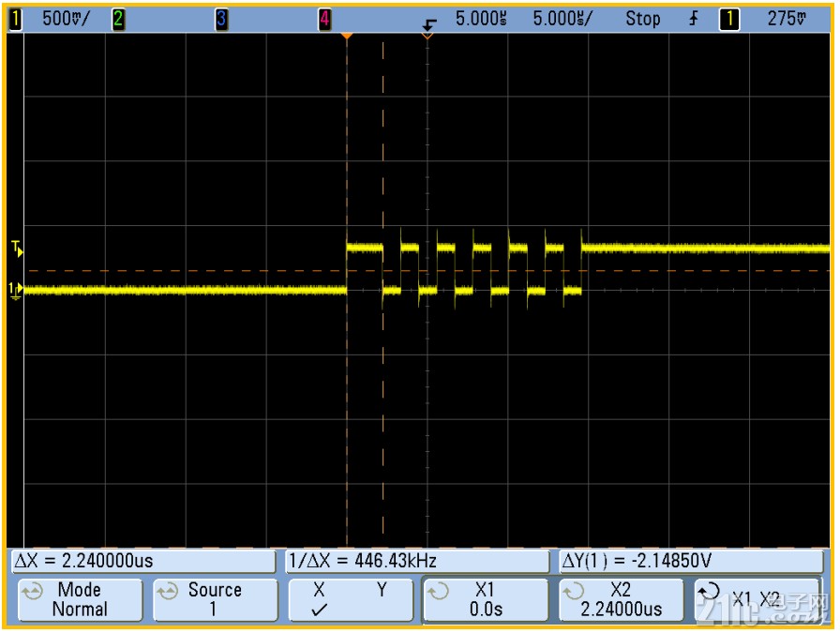Image resolution: width=840 pixels, height=633 pixels.
Task: Select channel 4 indicator in top bar
Action: 324,20
